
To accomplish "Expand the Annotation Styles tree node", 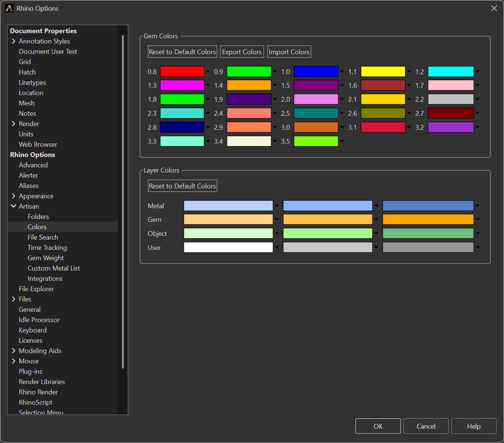I will 14,41.
